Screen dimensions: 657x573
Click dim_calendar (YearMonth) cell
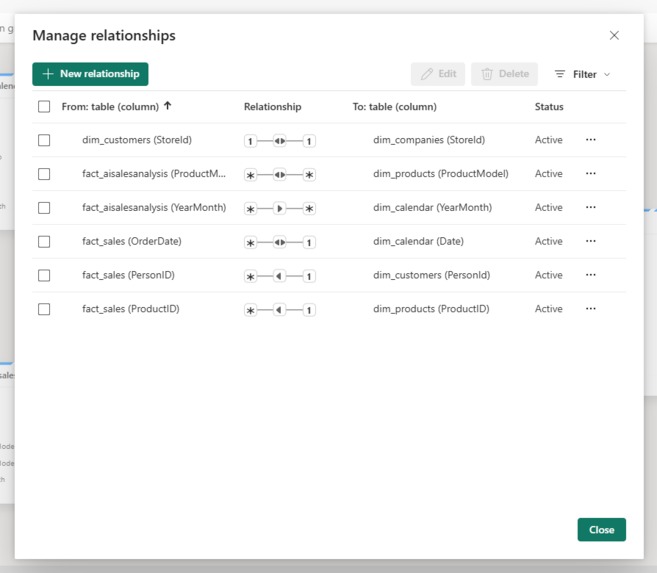pos(432,208)
